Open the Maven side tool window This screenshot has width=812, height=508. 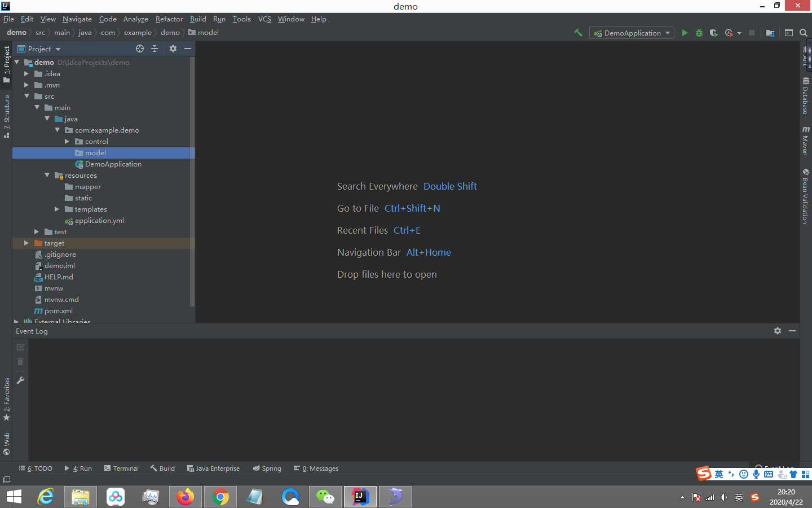click(806, 141)
